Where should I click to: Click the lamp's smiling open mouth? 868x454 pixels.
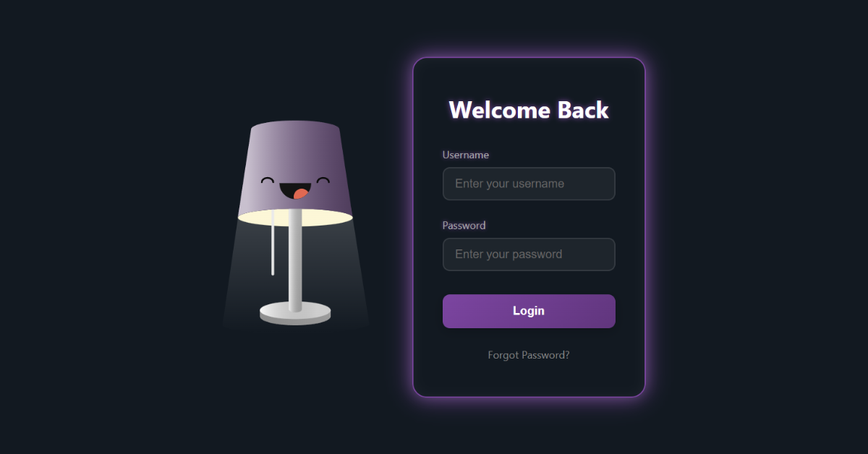tap(295, 191)
